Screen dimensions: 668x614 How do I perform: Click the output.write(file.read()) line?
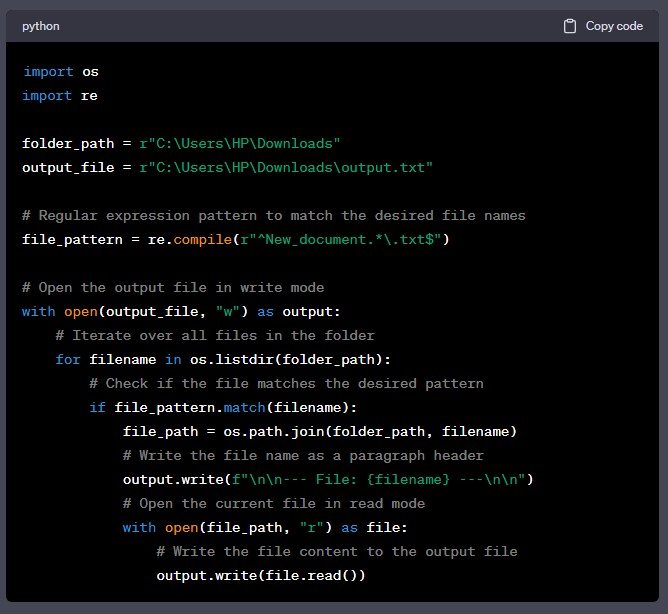[x=260, y=576]
